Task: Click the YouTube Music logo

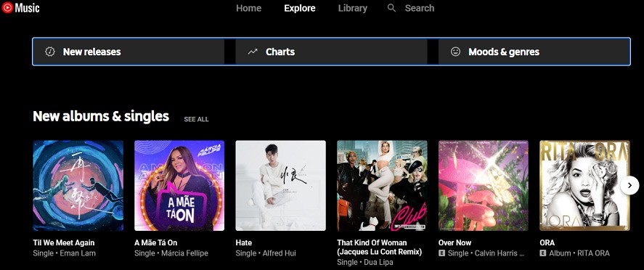Action: coord(20,7)
